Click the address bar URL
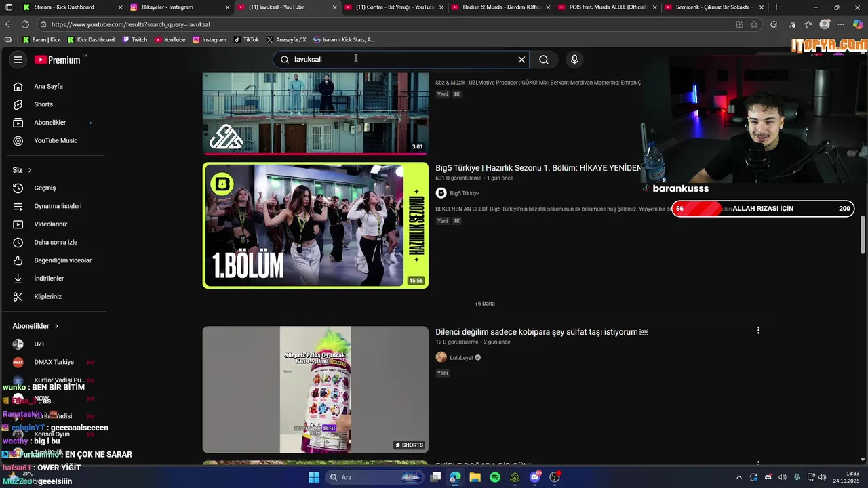This screenshot has width=868, height=488. 130,24
